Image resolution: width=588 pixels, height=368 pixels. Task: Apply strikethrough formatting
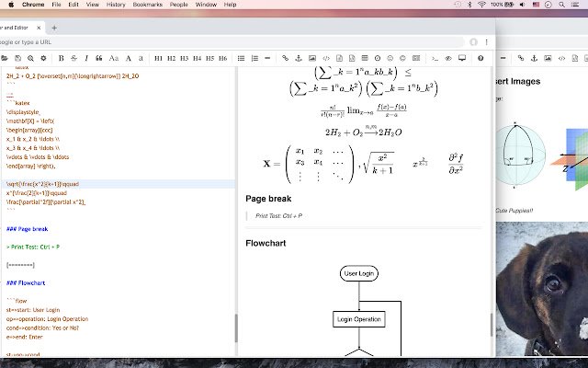click(x=73, y=58)
